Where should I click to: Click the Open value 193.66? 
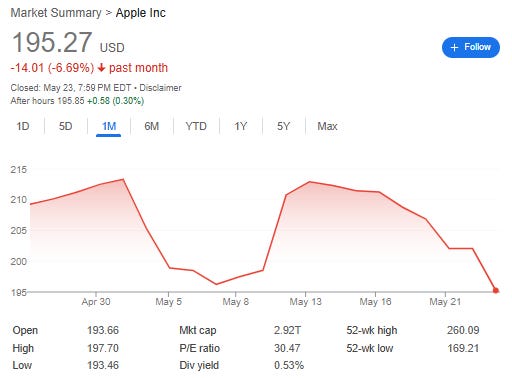(x=103, y=330)
